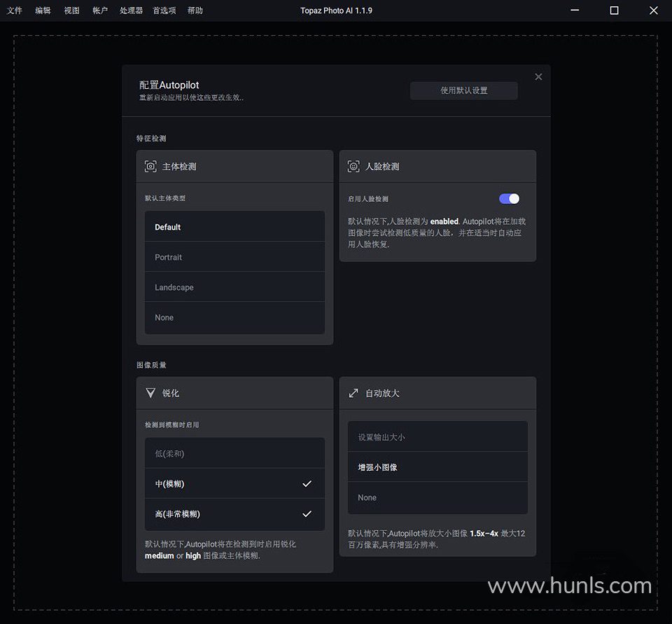Click the checkmark beside 中(模糊)
Viewport: 672px width, 624px height.
tap(307, 483)
